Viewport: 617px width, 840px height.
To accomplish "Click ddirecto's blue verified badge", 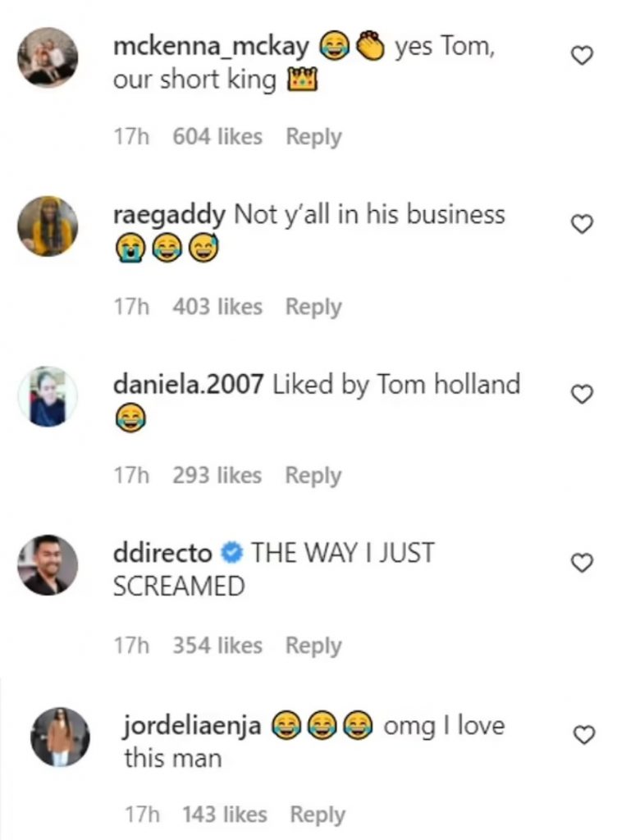I will point(231,552).
